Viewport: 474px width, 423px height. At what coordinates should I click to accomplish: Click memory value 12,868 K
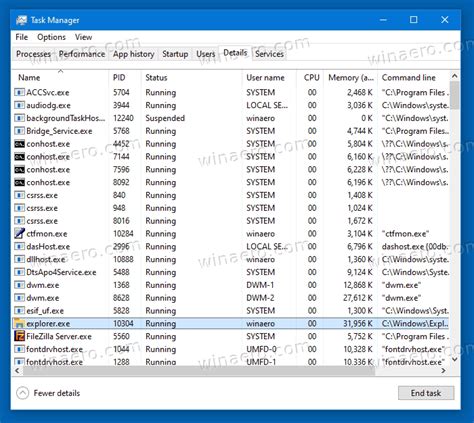358,285
